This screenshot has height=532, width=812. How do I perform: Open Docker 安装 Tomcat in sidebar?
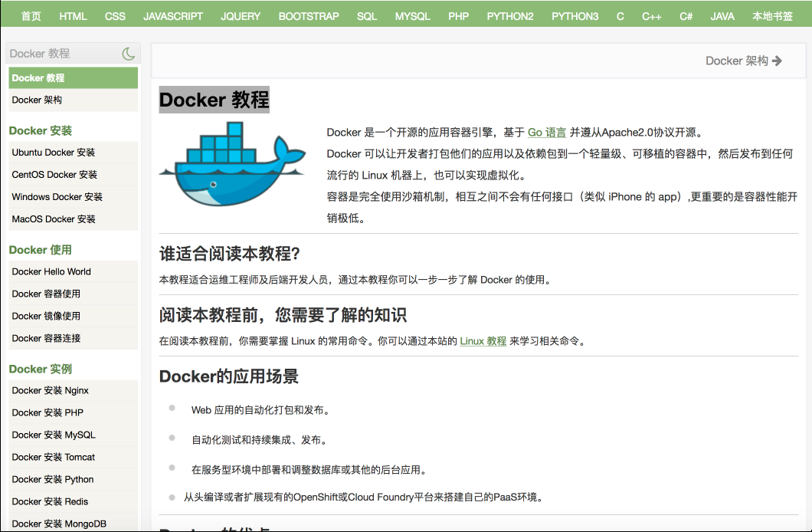[73, 458]
